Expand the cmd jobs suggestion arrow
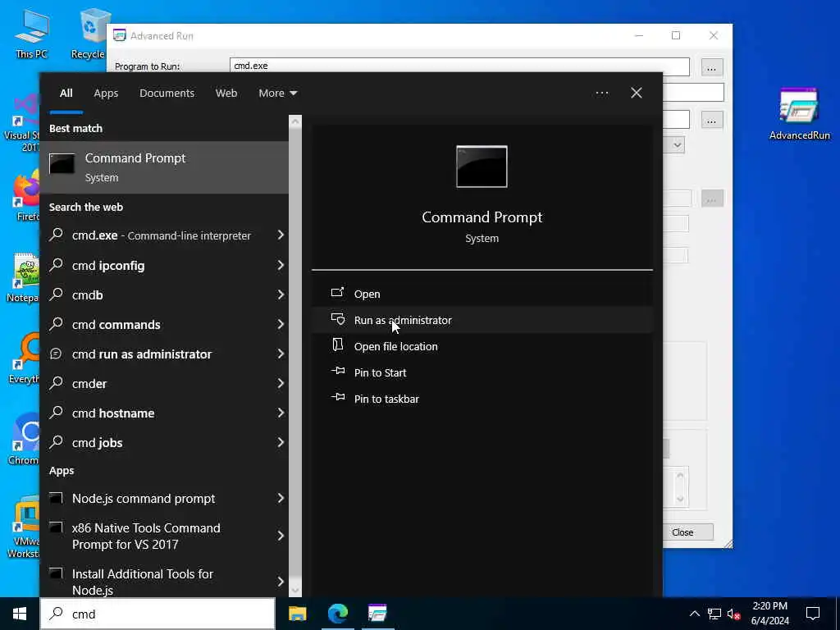This screenshot has width=840, height=630. [x=281, y=442]
